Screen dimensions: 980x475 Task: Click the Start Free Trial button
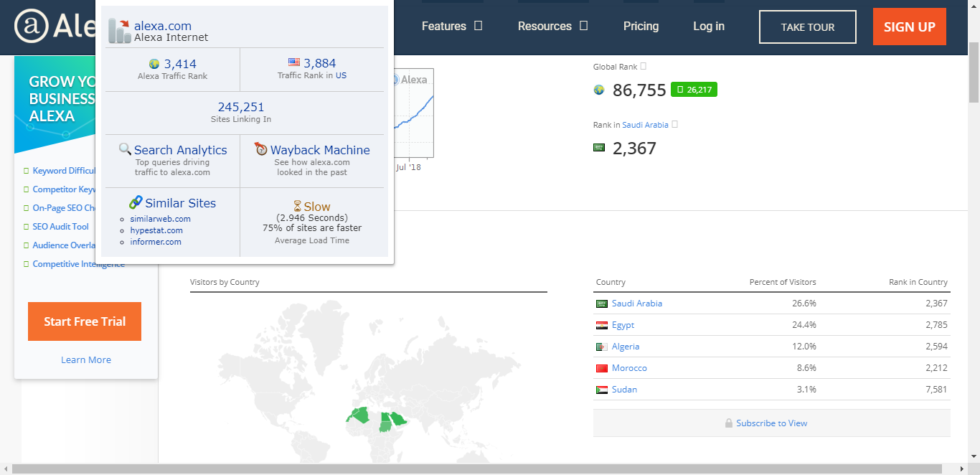point(85,321)
